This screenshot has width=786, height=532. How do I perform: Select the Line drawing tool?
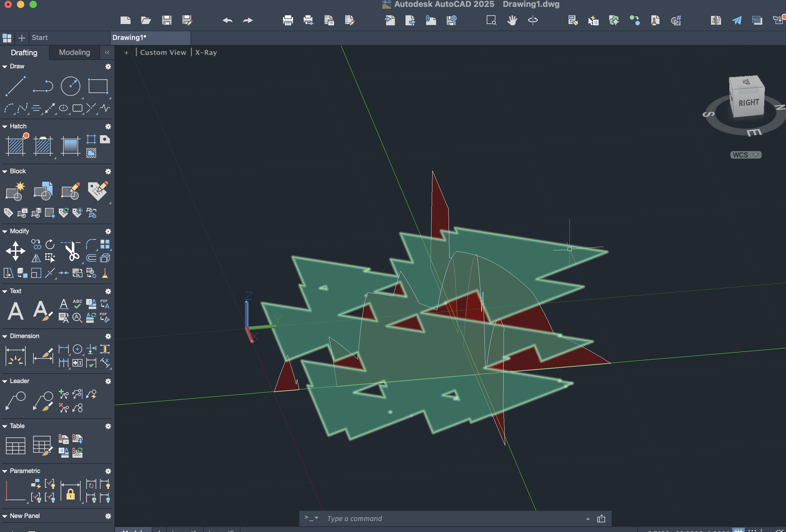point(15,86)
